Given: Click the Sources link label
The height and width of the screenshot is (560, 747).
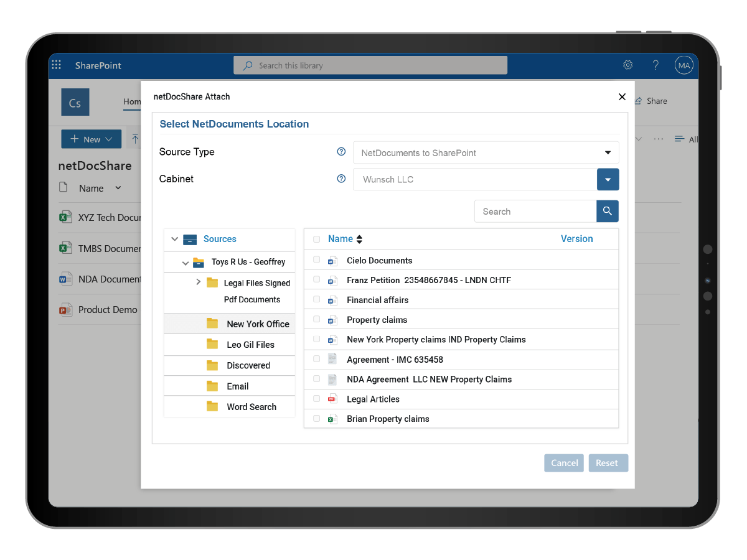Looking at the screenshot, I should pyautogui.click(x=220, y=239).
